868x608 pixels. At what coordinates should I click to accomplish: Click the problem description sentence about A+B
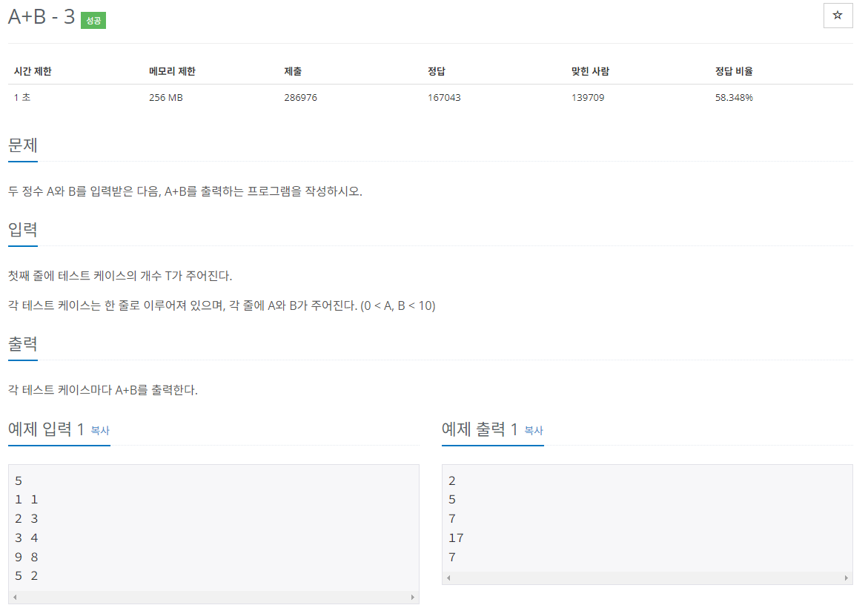click(x=185, y=191)
